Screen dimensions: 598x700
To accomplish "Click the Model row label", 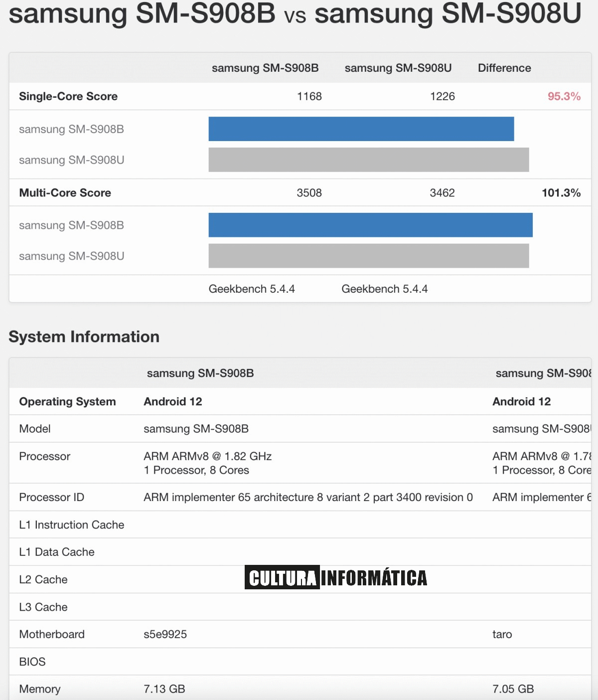I will coord(35,429).
